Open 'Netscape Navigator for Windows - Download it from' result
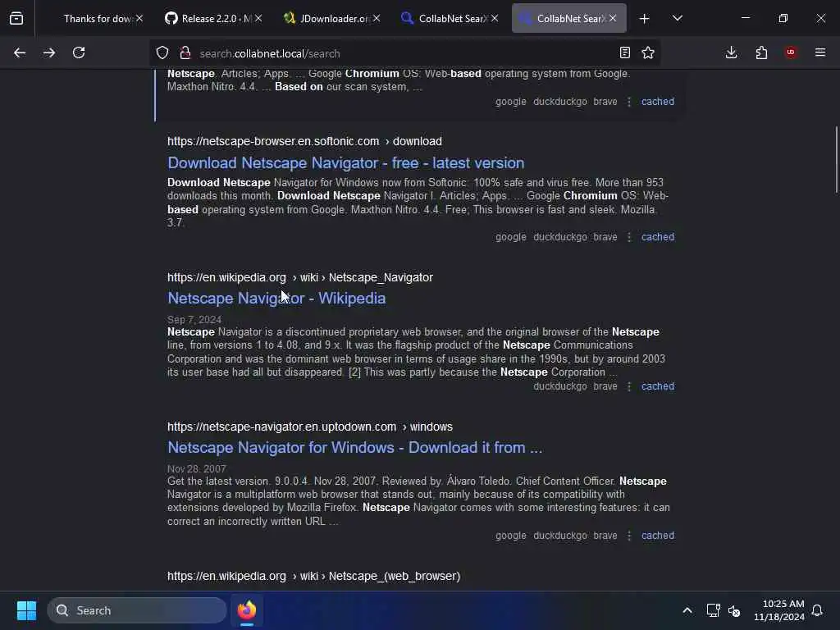This screenshot has width=840, height=630. (354, 448)
